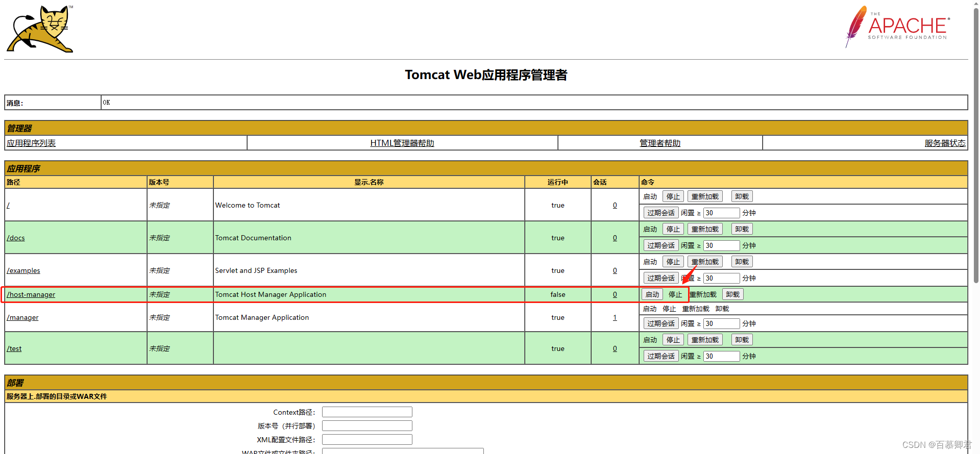Stop the Tomcat Documentation application

673,229
